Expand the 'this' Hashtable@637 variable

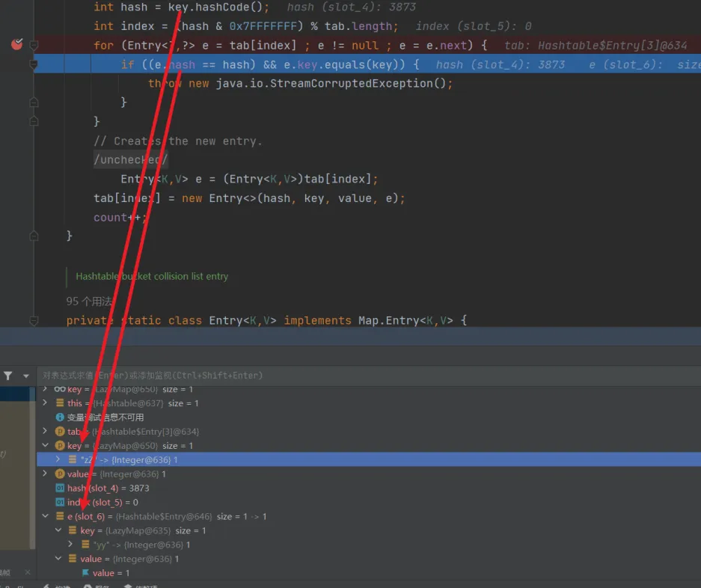click(46, 403)
